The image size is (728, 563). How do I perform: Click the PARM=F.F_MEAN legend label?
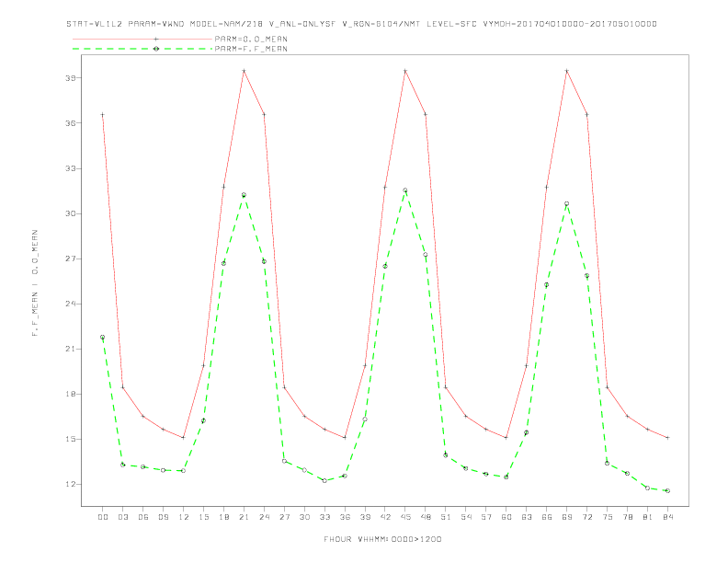[251, 49]
